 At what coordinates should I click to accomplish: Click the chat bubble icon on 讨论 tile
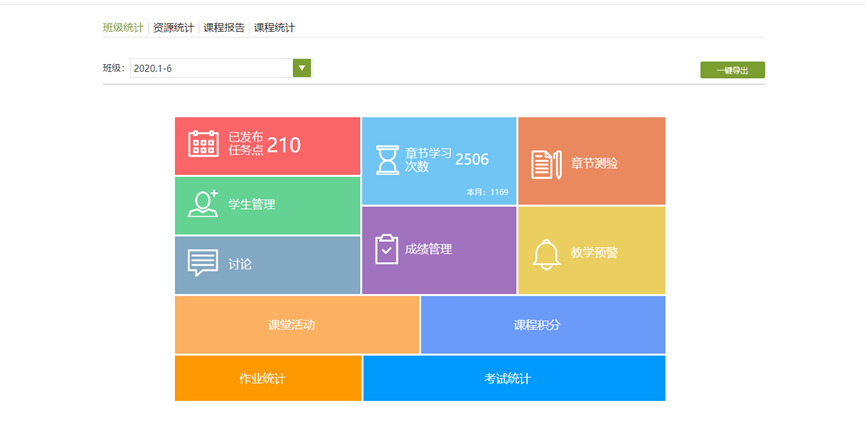pos(203,263)
